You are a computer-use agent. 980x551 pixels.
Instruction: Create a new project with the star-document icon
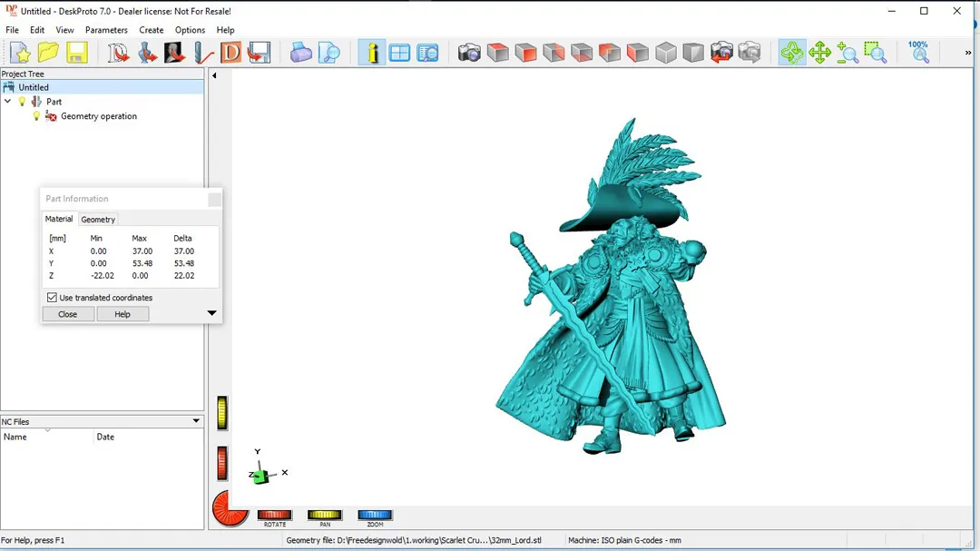(20, 53)
